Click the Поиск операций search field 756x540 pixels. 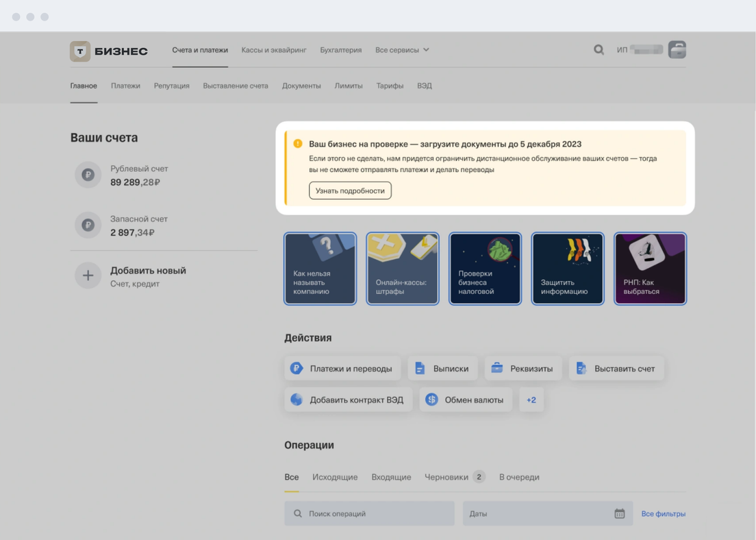(370, 513)
